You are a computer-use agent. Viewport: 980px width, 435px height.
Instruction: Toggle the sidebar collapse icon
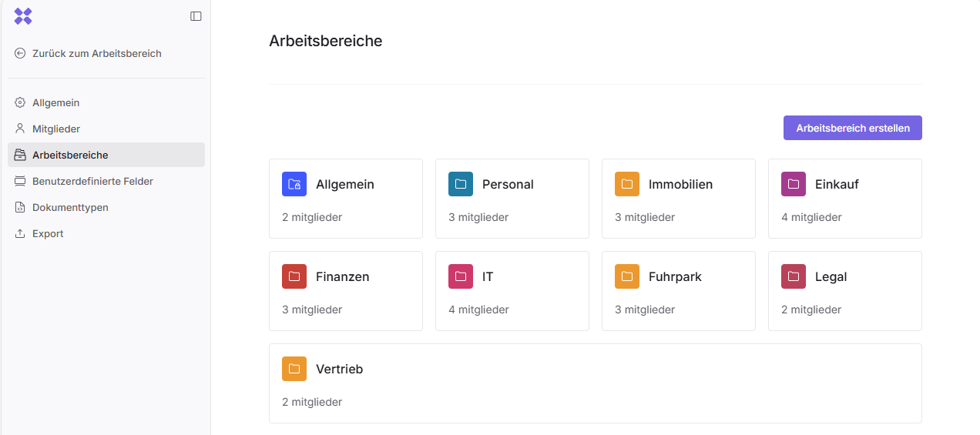pos(196,16)
